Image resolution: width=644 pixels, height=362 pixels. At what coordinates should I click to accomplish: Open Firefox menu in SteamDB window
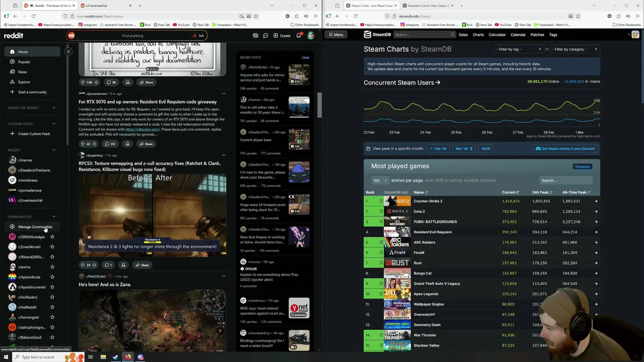point(637,16)
